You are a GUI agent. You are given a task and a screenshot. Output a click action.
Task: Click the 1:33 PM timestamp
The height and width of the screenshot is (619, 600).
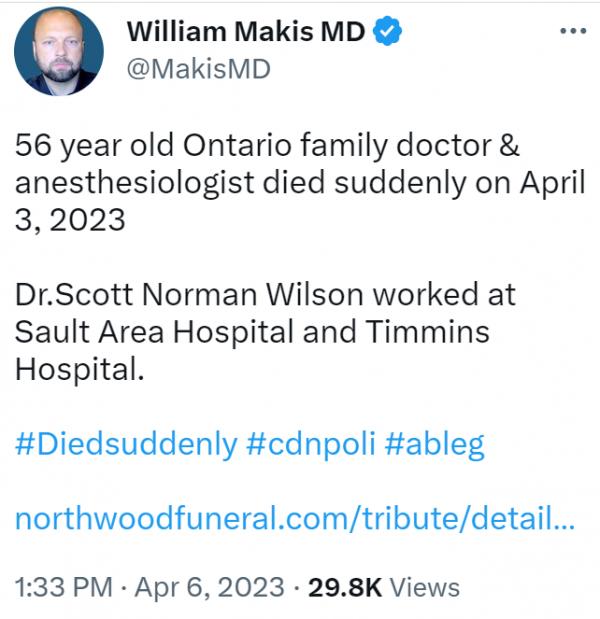tap(63, 587)
